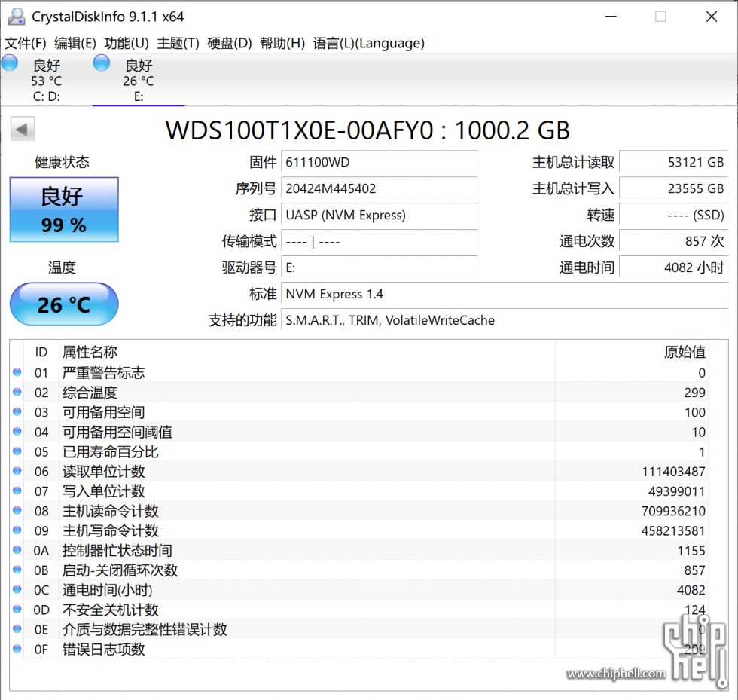Viewport: 738px width, 700px height.
Task: Click the serial number field 20424M445402
Action: 380,189
